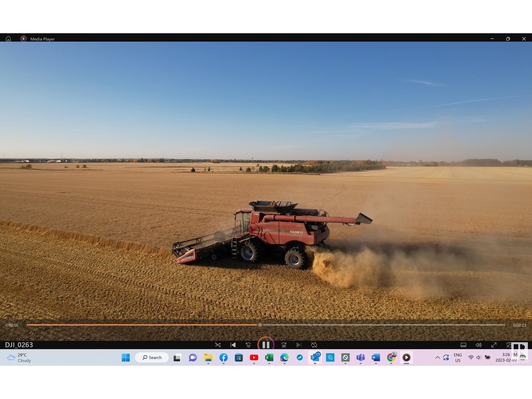Open the weather widget showing 29°C Cloudy
Screen dimensions: 532x399
(x=19, y=358)
